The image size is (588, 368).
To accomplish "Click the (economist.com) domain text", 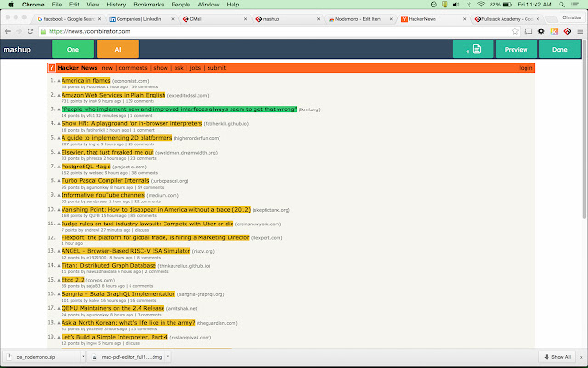I will (130, 81).
